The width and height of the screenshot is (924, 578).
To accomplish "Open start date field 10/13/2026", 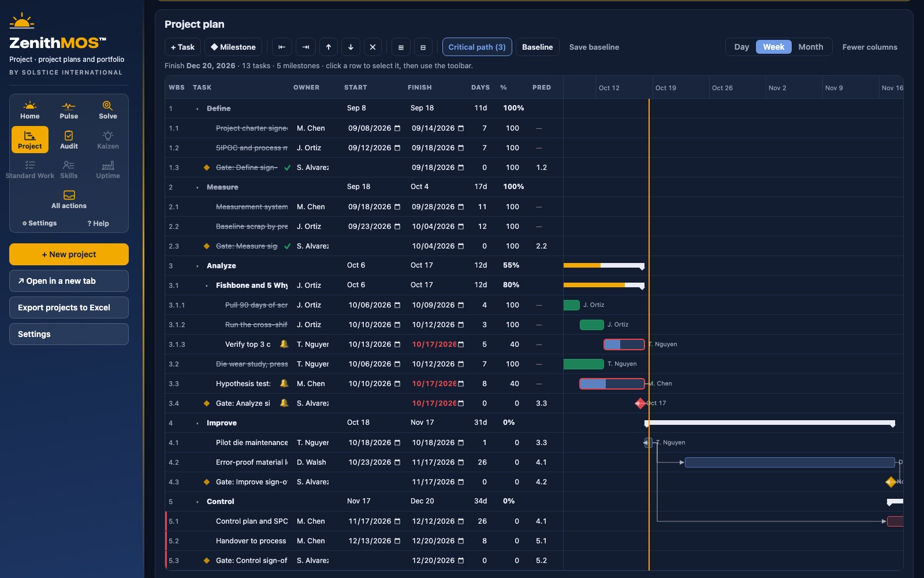I will (x=374, y=344).
